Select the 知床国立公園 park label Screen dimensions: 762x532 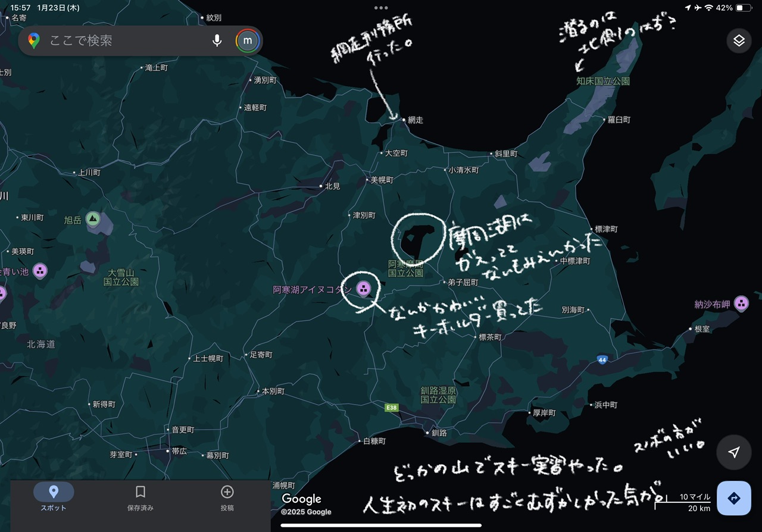tap(602, 81)
